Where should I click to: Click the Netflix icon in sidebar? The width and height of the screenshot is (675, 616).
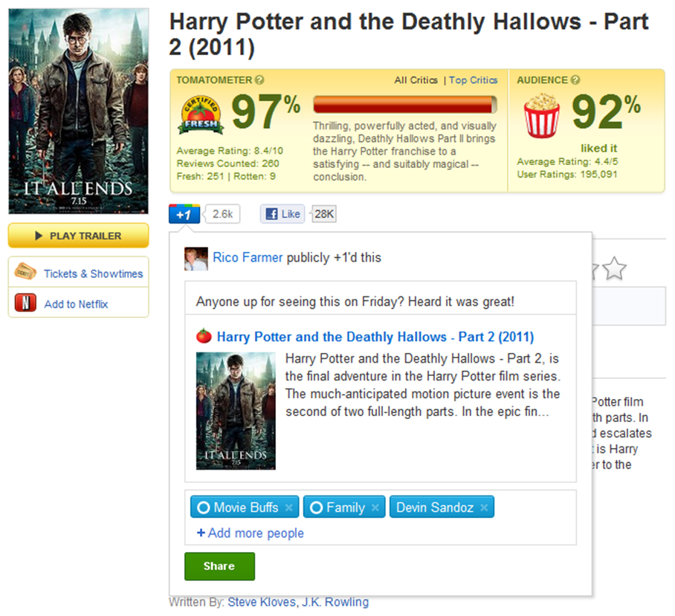pos(26,303)
